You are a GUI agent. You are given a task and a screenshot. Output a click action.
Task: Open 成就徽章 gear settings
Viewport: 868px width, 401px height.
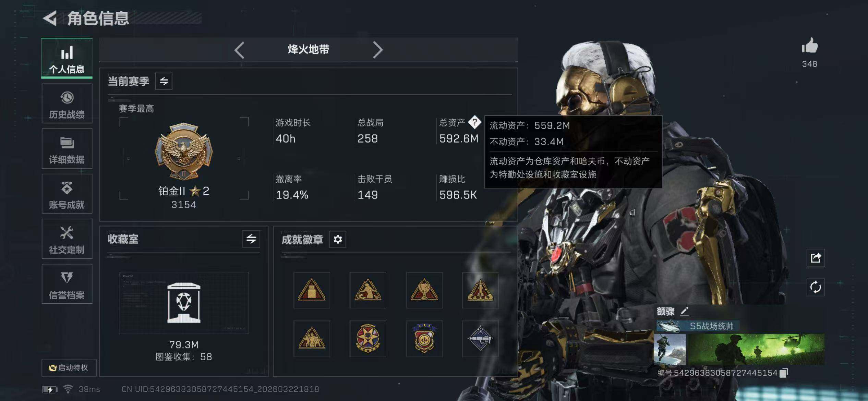338,239
